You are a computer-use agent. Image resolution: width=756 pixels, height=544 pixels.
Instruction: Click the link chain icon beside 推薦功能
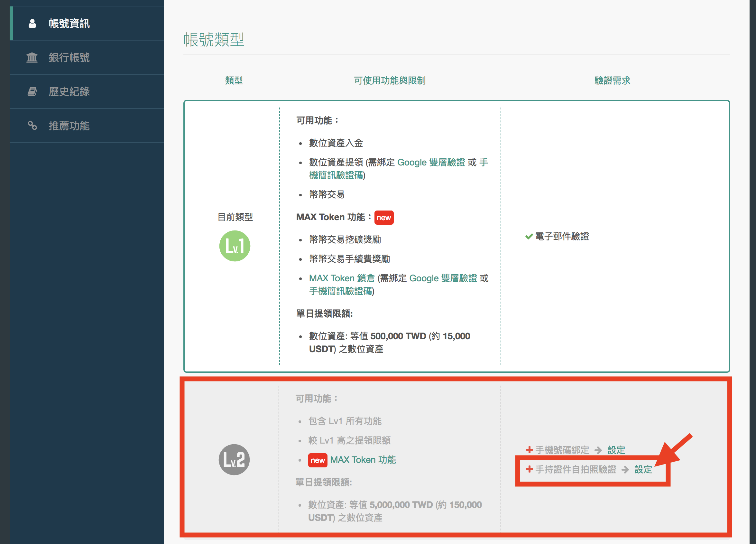click(32, 126)
